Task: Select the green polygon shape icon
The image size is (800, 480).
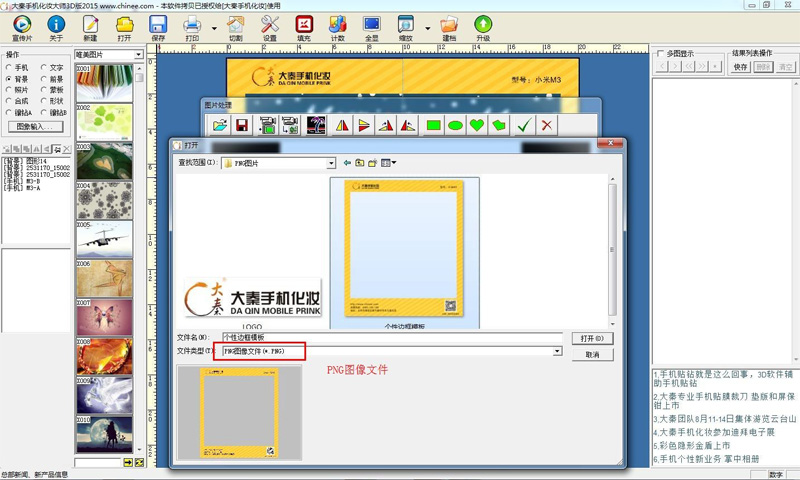Action: pos(499,125)
